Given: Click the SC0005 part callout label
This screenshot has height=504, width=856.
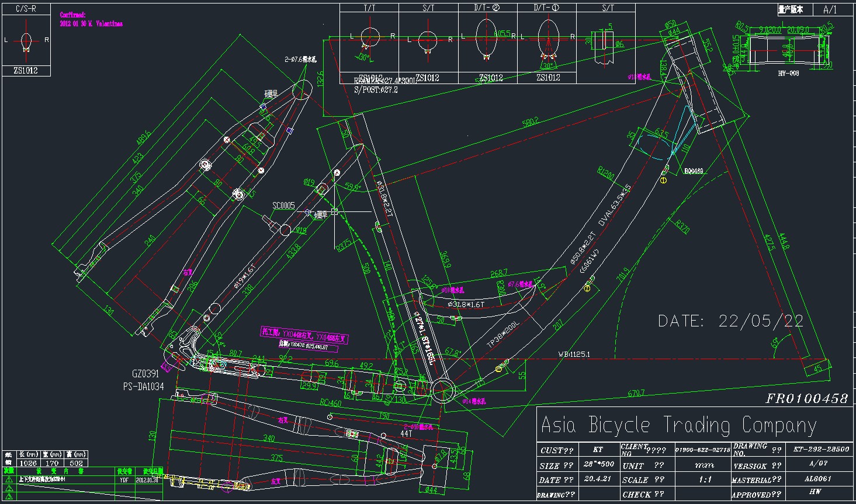Looking at the screenshot, I should (x=283, y=206).
